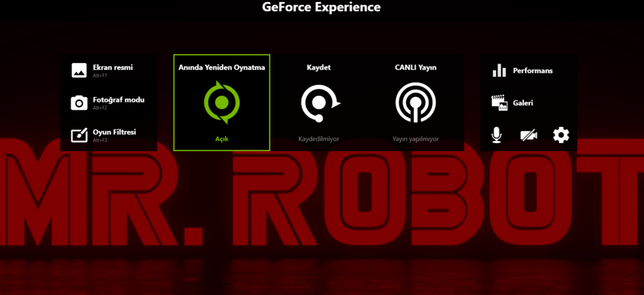
Task: Open the Kaydet heading options
Action: coord(318,67)
